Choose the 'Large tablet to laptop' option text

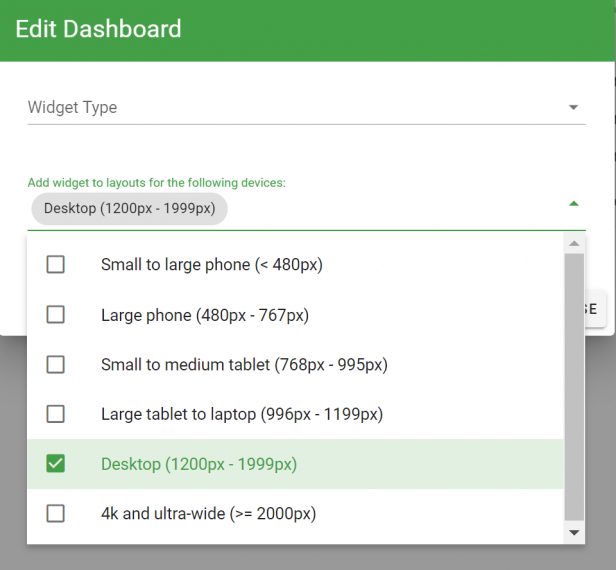click(241, 414)
